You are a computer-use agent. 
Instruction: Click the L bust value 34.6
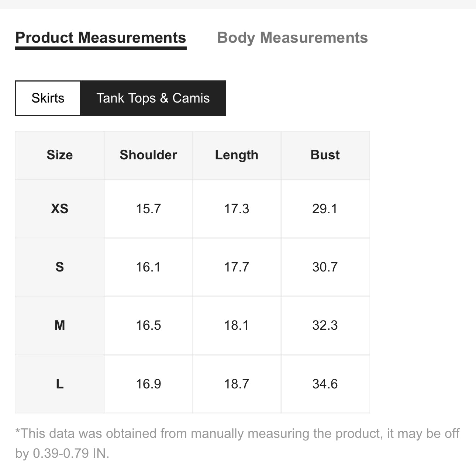325,384
